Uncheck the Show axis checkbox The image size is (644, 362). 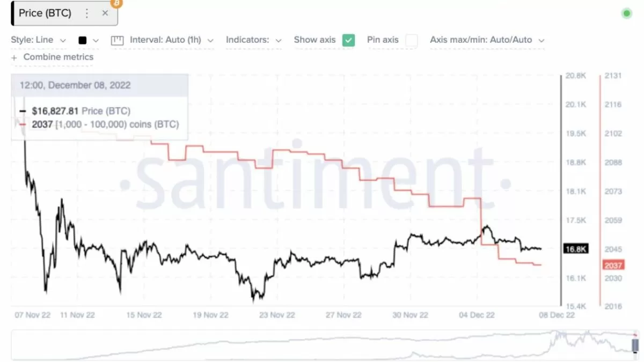[x=349, y=40]
